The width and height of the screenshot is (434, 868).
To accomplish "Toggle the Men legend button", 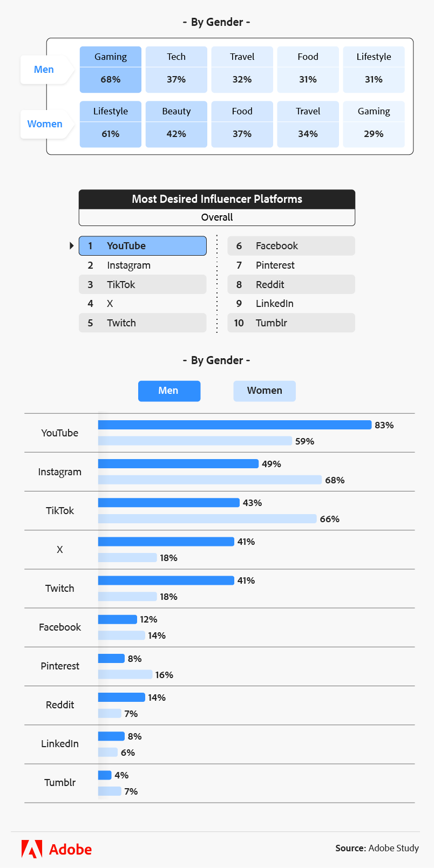I will point(169,391).
